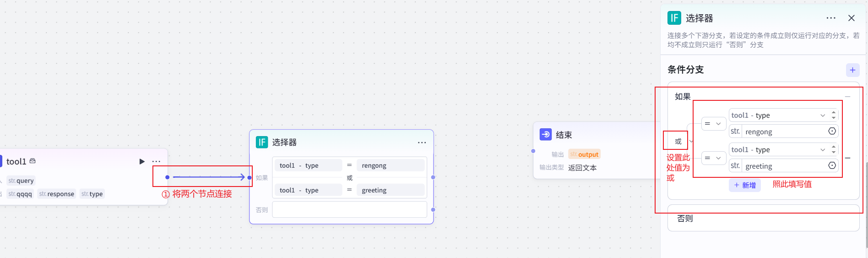Viewport: 868px width, 258px height.
Task: Remove the 如果 branch with its minus icon
Action: click(x=848, y=97)
